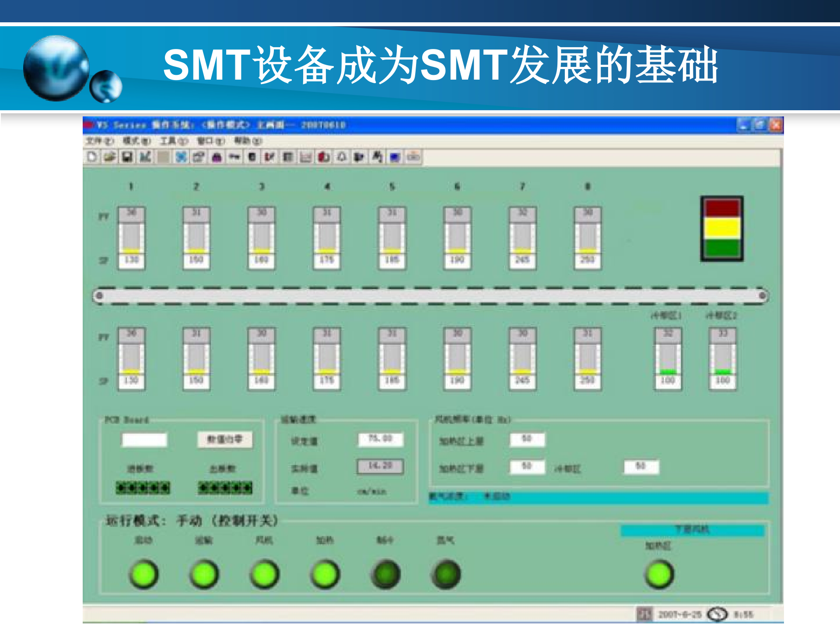Open the 工具 menu
Screen dimensions: 840x630
pyautogui.click(x=175, y=141)
